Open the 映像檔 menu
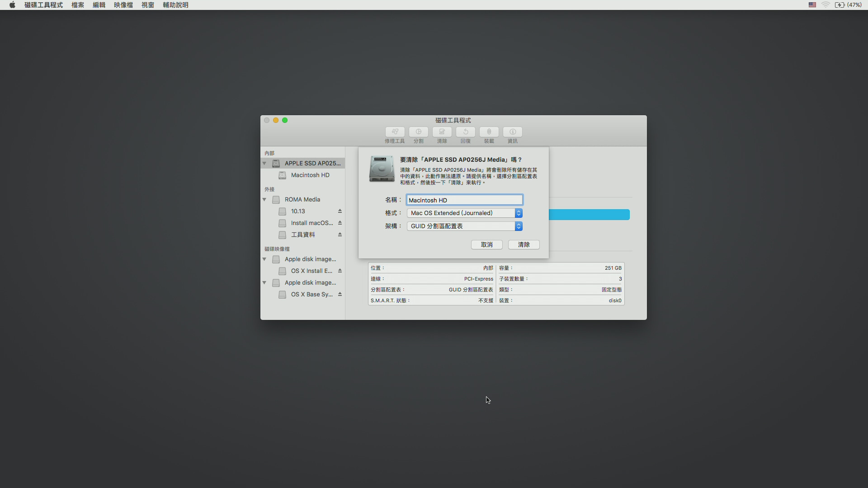 coord(123,5)
